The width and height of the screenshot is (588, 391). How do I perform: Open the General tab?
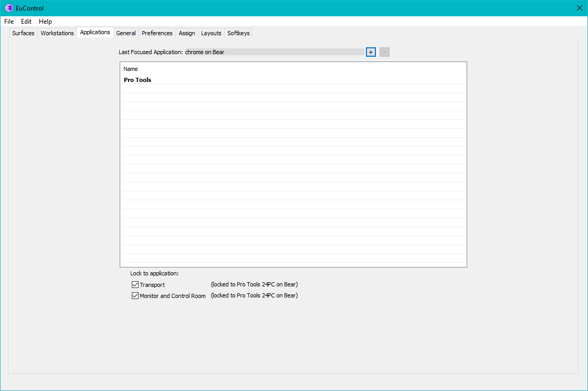pyautogui.click(x=126, y=33)
